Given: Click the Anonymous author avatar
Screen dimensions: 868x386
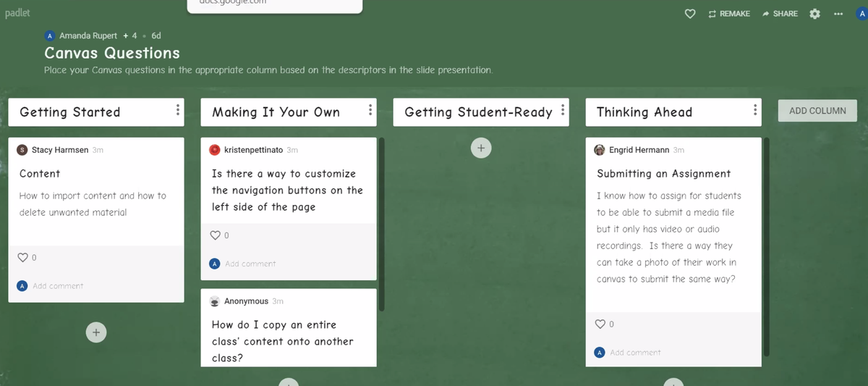Looking at the screenshot, I should tap(215, 301).
